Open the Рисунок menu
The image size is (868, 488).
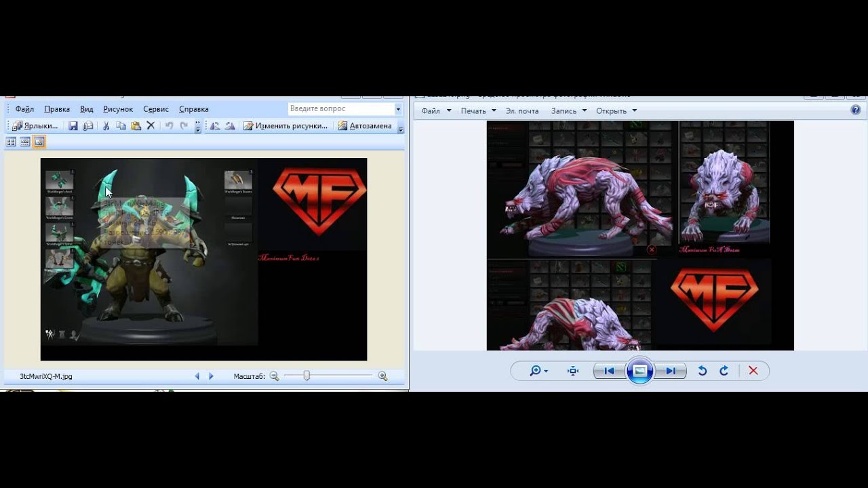pos(118,109)
